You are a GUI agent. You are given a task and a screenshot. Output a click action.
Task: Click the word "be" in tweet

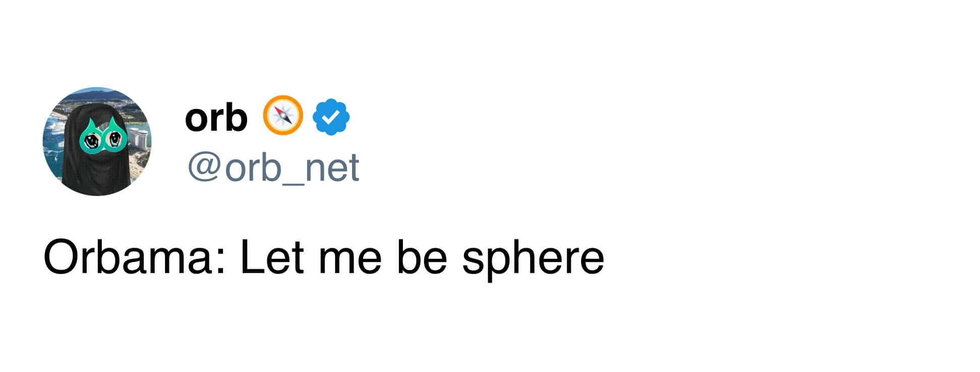click(422, 257)
